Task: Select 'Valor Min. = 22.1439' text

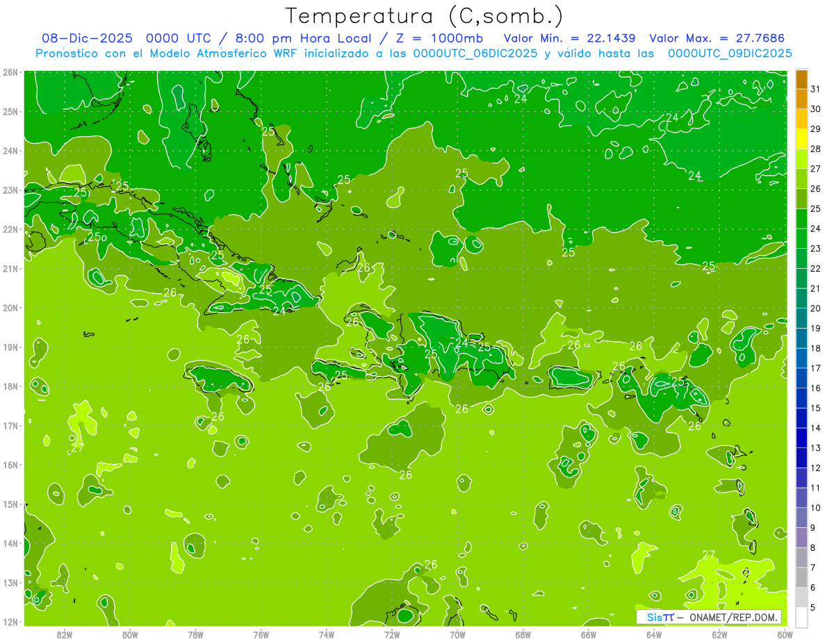Action: (570, 38)
